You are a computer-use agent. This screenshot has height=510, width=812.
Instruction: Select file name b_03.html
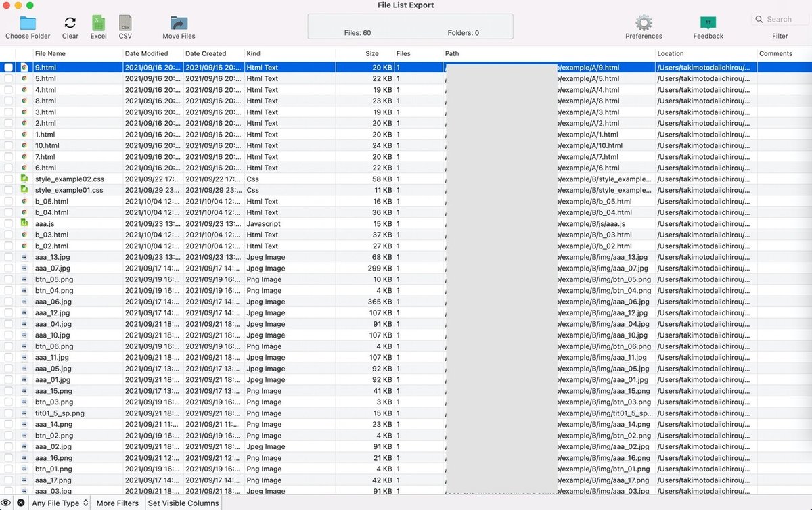51,235
